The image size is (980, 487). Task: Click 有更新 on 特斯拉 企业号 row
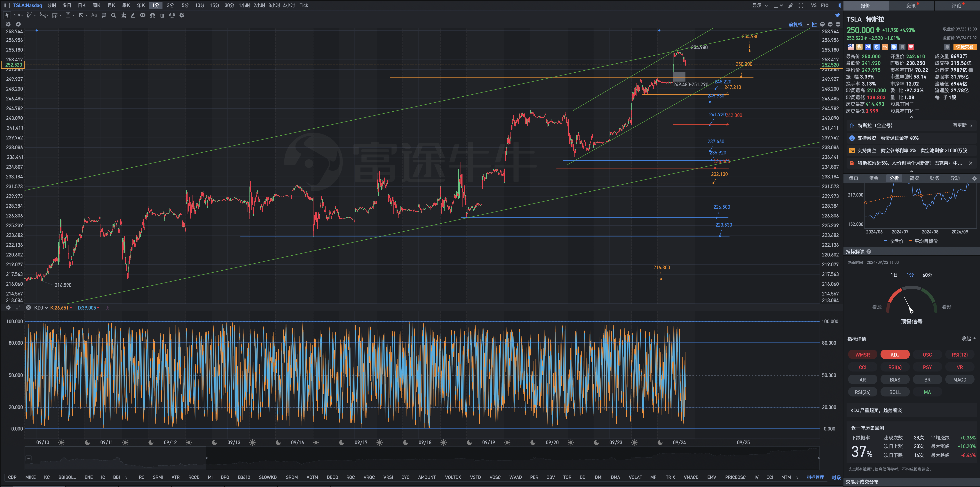pyautogui.click(x=962, y=125)
